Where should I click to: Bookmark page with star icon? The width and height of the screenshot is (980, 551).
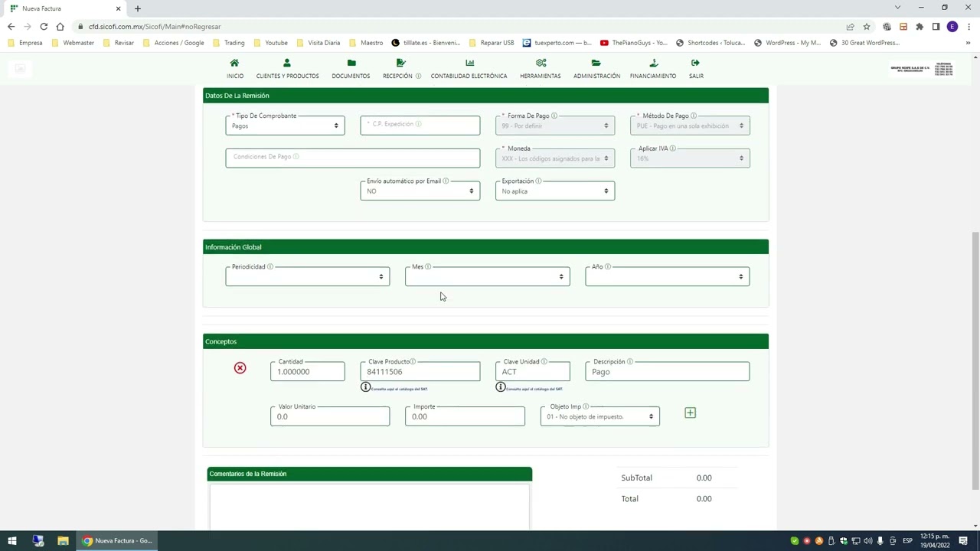pyautogui.click(x=867, y=27)
